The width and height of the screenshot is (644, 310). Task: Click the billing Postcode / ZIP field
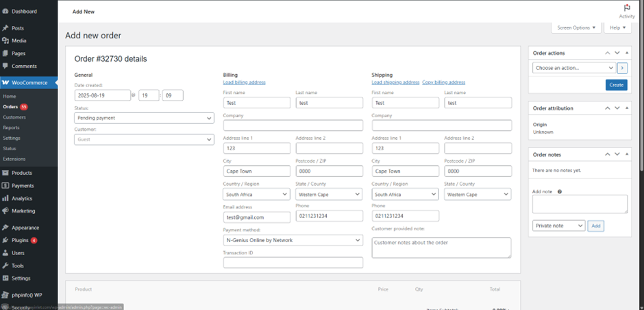coord(330,171)
